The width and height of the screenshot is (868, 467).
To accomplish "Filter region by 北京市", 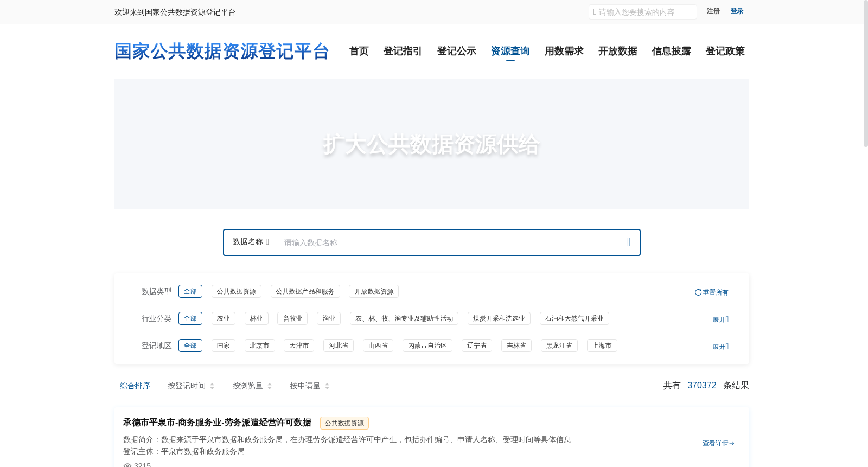I will (x=260, y=346).
